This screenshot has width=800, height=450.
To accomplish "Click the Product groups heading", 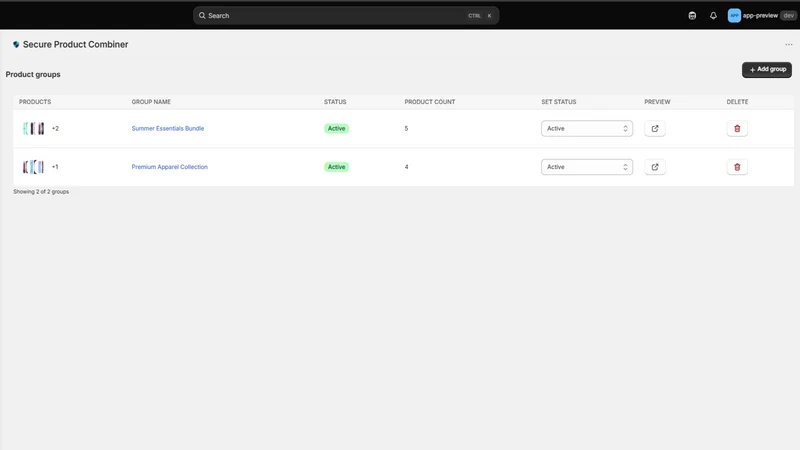I will coord(33,74).
